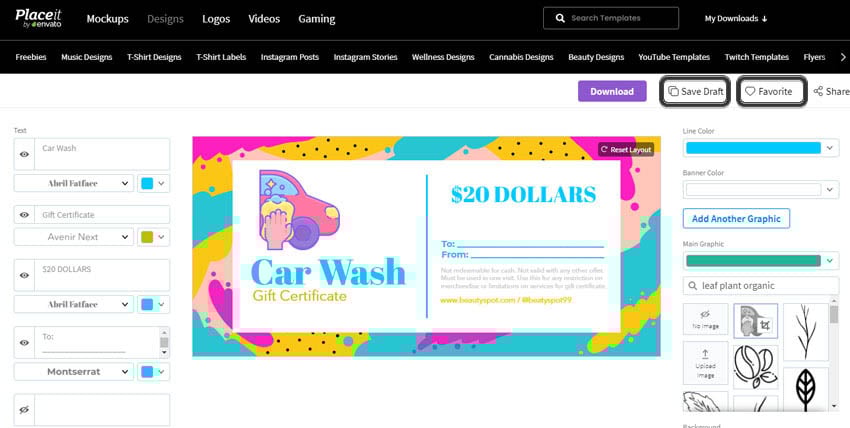
Task: Click the Share icon
Action: tap(818, 91)
